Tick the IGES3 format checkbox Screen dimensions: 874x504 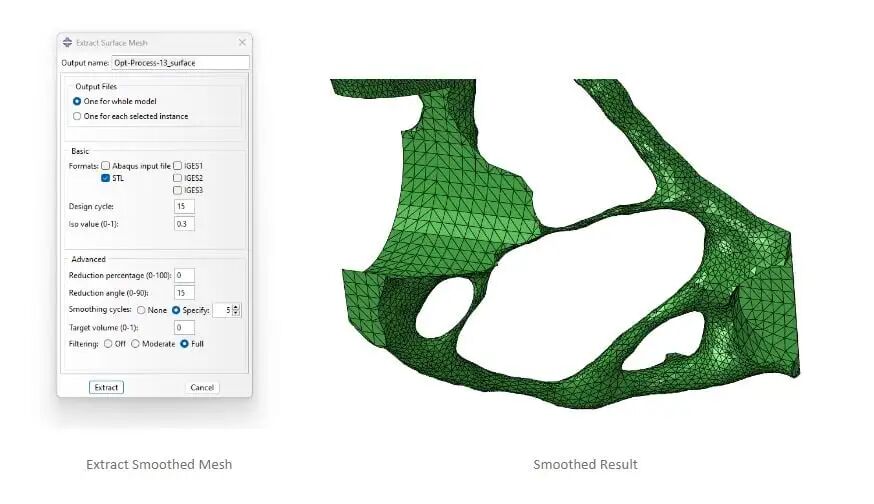(x=177, y=190)
